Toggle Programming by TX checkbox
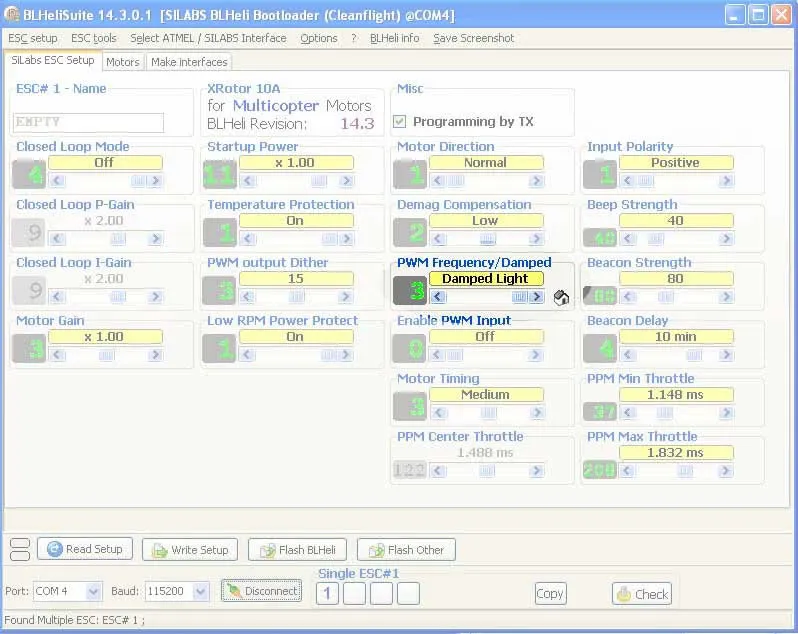 [400, 121]
